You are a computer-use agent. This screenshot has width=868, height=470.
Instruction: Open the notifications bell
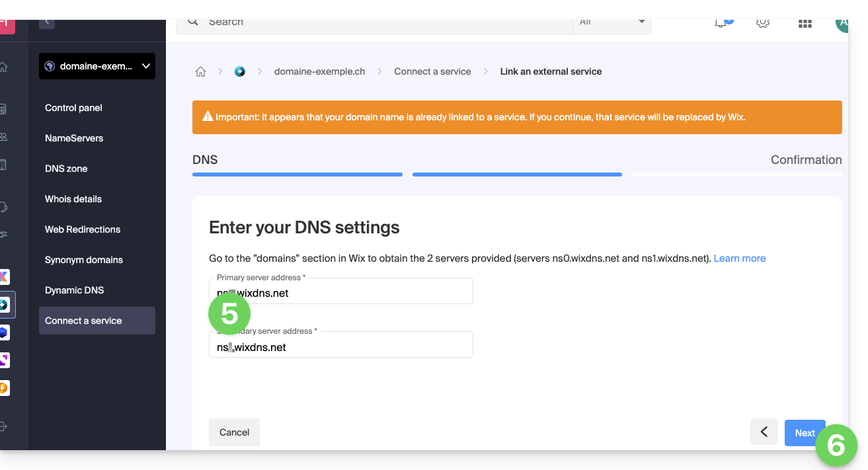tap(721, 23)
